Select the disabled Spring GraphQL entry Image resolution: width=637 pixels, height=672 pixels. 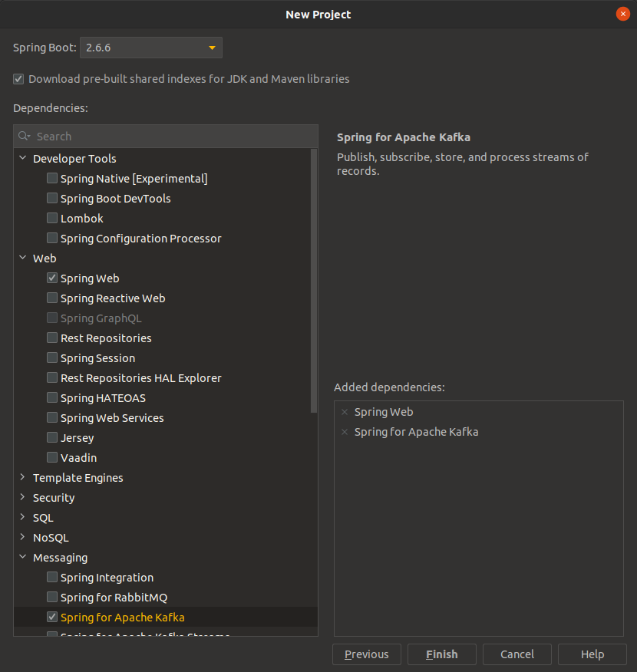click(x=101, y=318)
